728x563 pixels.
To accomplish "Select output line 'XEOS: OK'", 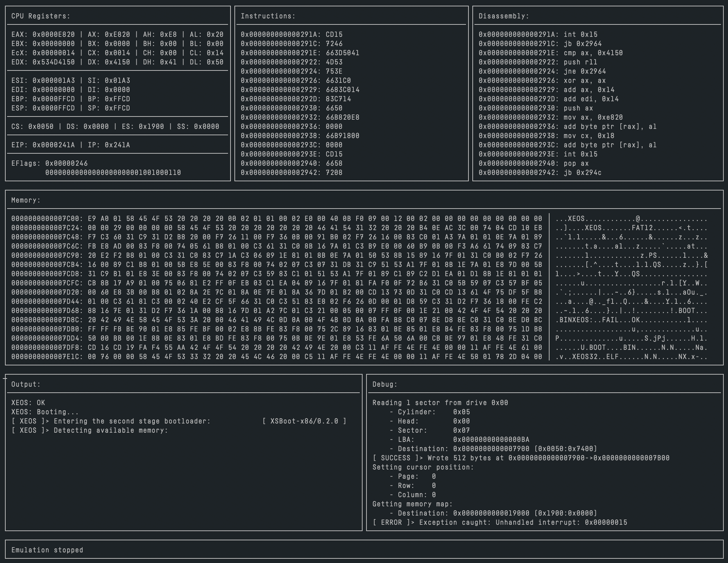I will pyautogui.click(x=28, y=403).
